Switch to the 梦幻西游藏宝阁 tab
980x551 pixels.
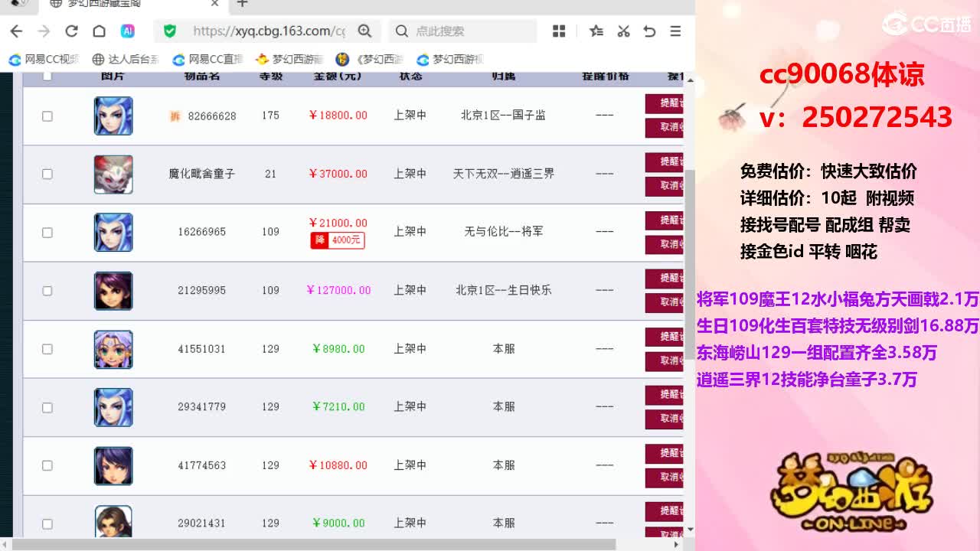132,5
